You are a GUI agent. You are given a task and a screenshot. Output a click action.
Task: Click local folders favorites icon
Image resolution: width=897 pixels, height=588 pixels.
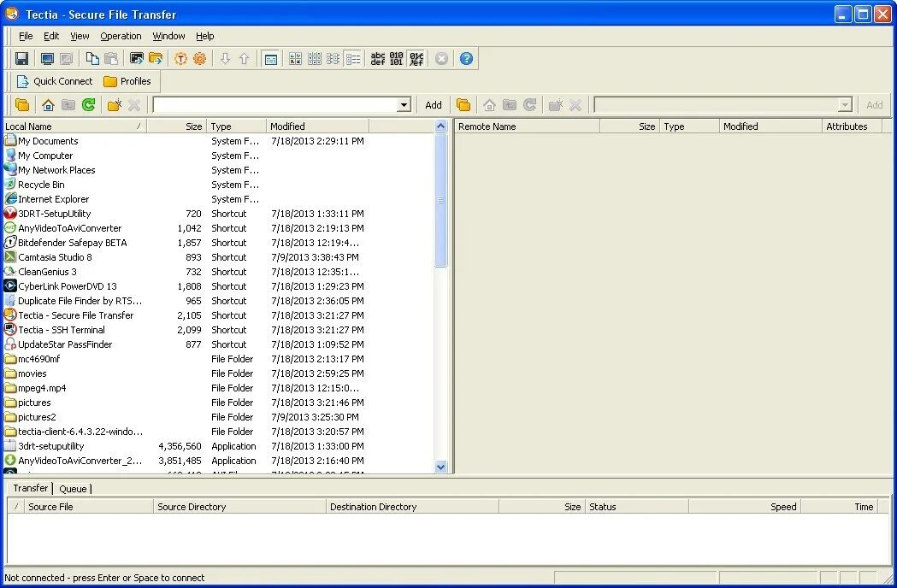tap(22, 104)
